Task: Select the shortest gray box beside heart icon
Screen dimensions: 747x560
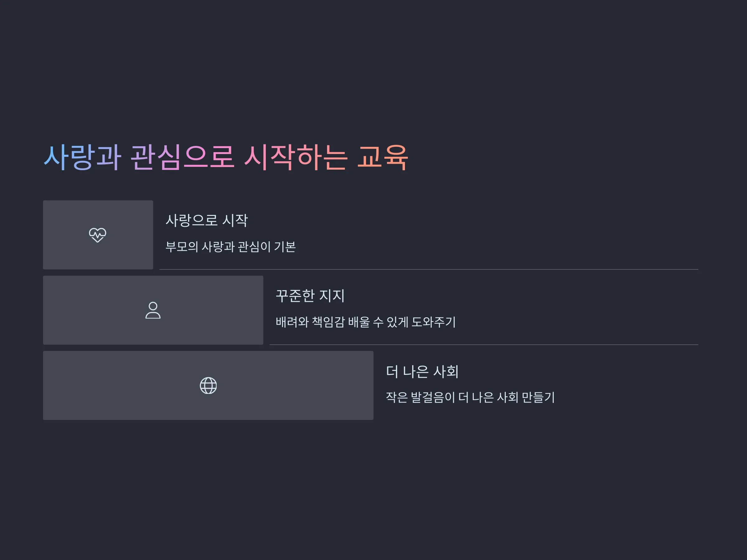Action: tap(98, 235)
